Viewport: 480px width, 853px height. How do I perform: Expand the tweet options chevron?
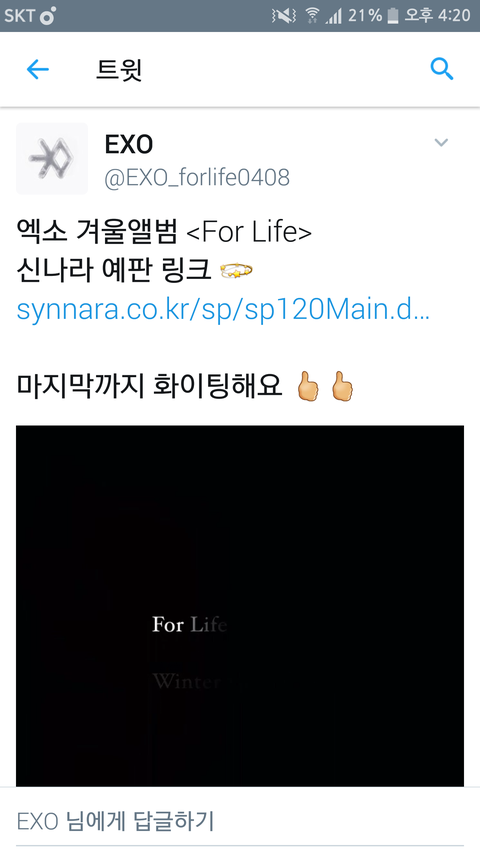(441, 143)
